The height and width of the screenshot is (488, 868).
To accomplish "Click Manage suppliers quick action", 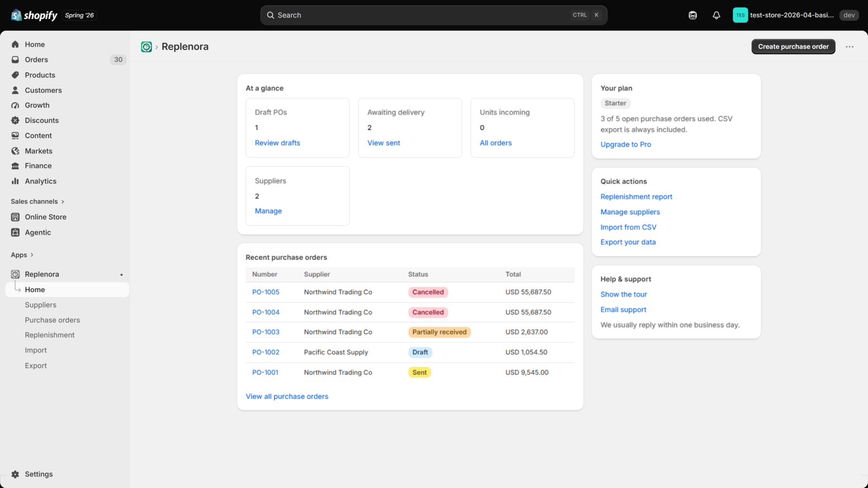I will point(630,212).
